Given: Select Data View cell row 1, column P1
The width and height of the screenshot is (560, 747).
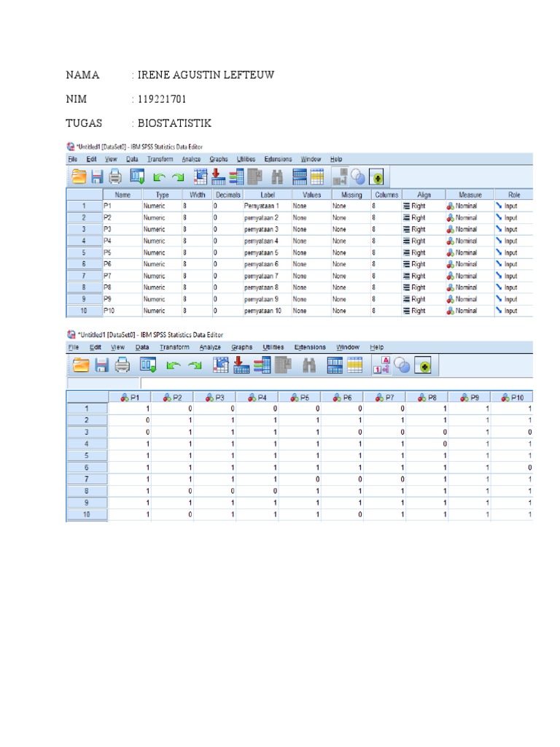Looking at the screenshot, I should click(x=130, y=409).
